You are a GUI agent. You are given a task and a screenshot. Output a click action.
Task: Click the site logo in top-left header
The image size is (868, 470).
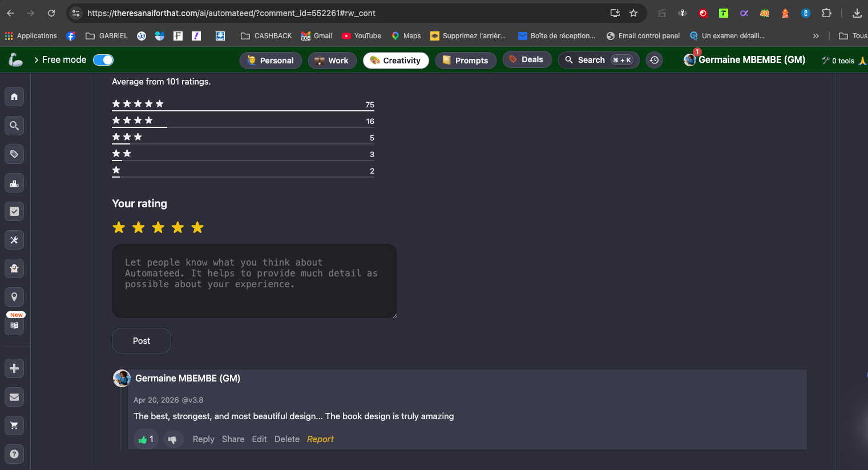[15, 59]
